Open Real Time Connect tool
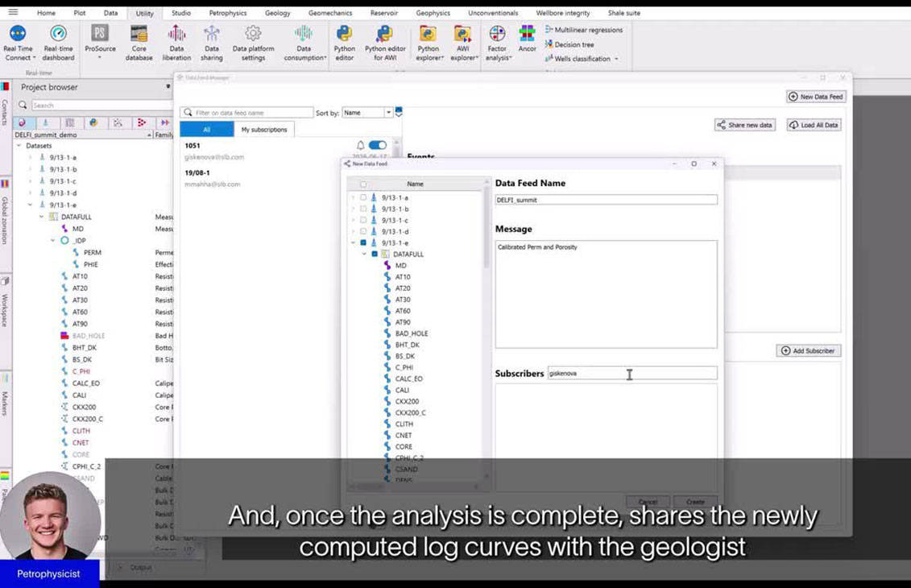This screenshot has width=911, height=588. 18,43
